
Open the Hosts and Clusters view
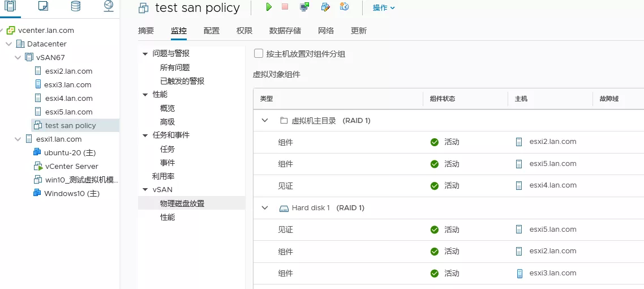(x=11, y=6)
